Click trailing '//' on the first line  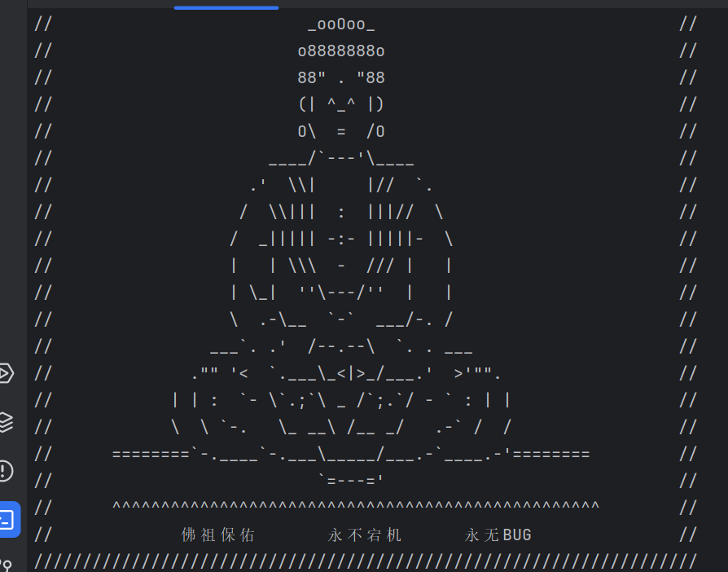(x=688, y=24)
